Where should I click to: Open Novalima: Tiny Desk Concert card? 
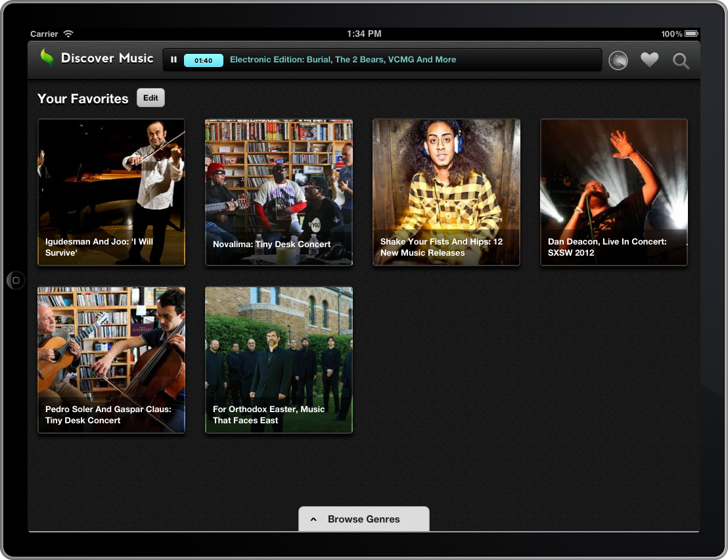279,192
